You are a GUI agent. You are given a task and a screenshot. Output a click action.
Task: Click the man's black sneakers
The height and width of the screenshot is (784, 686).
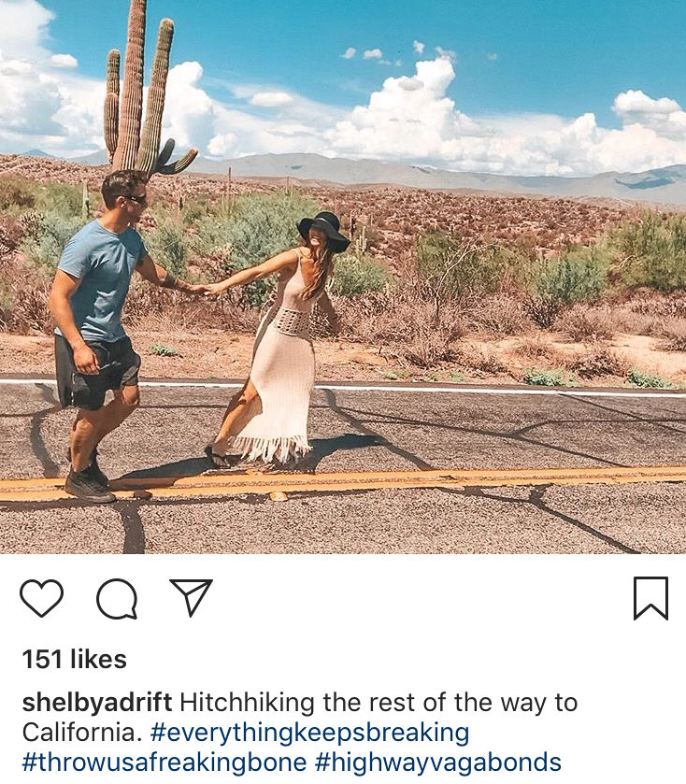tap(88, 483)
